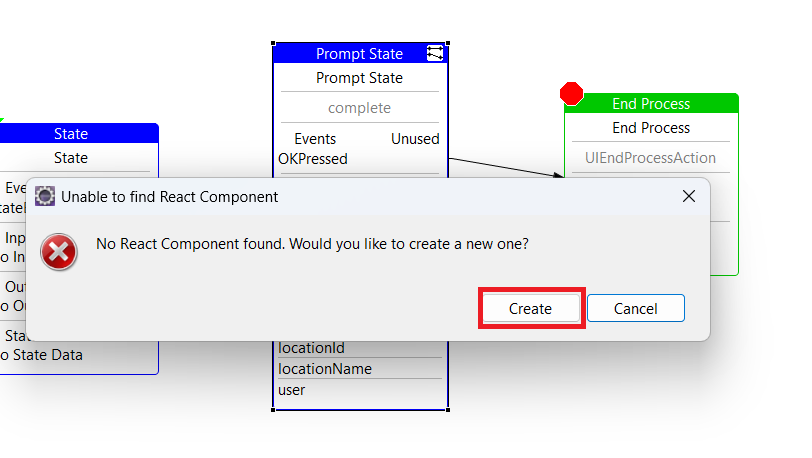The image size is (812, 458).
Task: Click the locationId row in Prompt State
Action: (359, 348)
